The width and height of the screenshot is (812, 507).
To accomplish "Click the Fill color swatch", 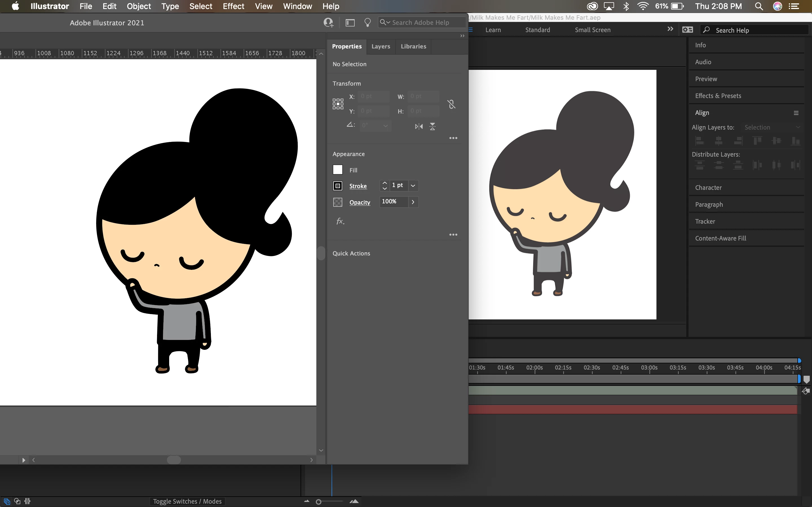I will click(x=337, y=170).
